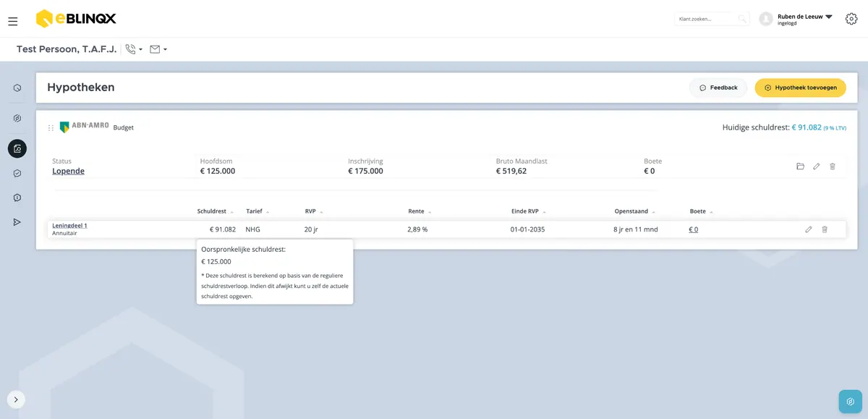868x419 pixels.
Task: Open the settings gear in the top bar
Action: 851,19
